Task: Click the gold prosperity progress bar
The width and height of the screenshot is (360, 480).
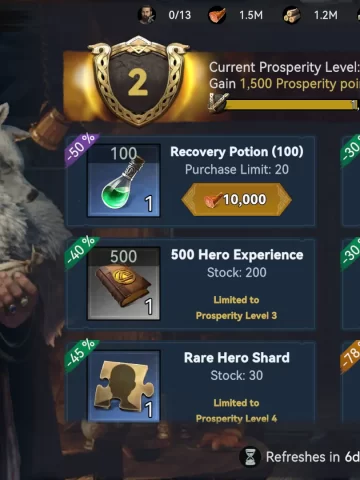Action: pyautogui.click(x=292, y=105)
